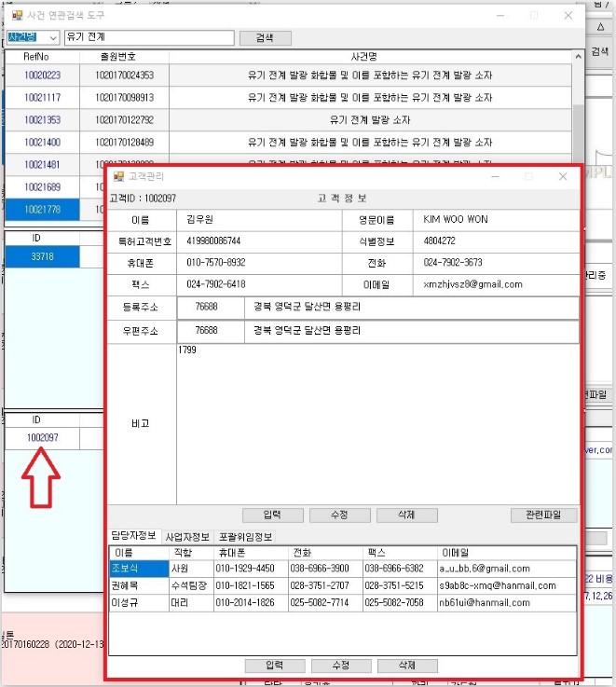Click the 비고 notes area containing 1799
Screen dimensions: 616x687
pos(377,424)
